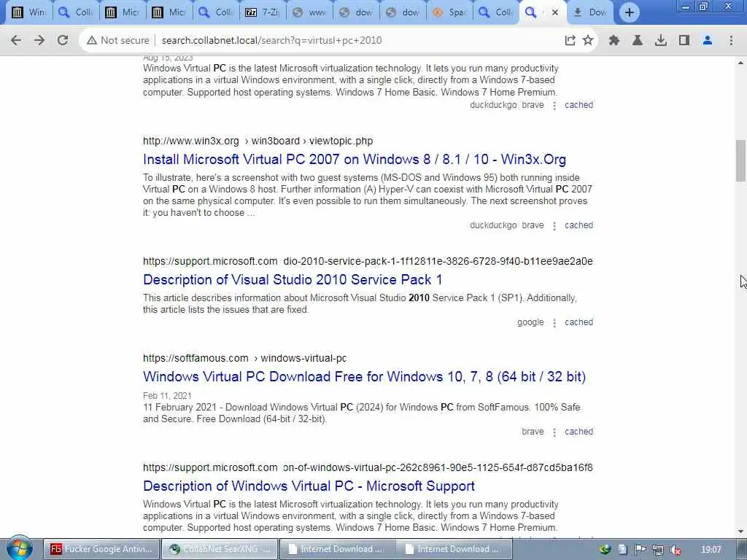Open three-dot options for Win3x.Org result
Screen dimensions: 747x560
(x=554, y=226)
